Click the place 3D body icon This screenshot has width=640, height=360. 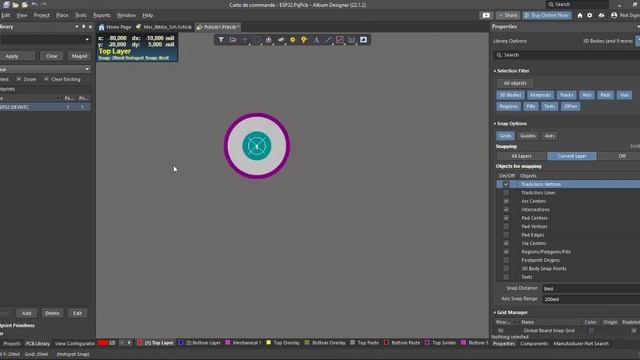tap(280, 40)
